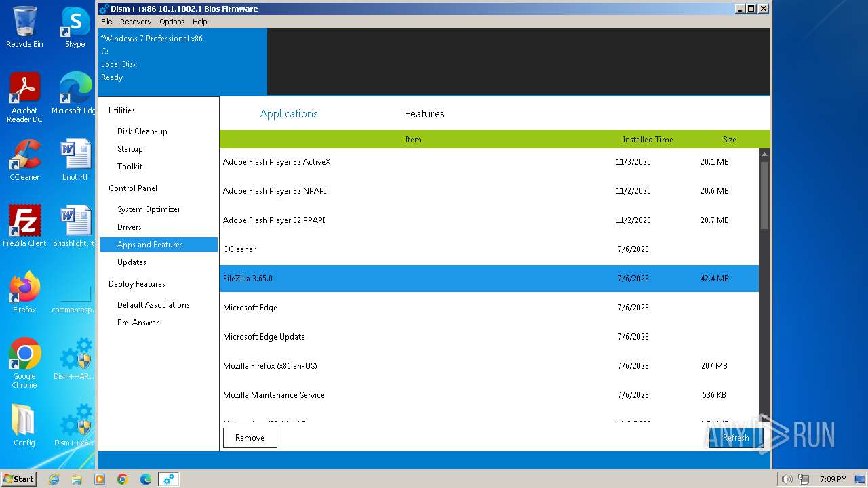
Task: Launch Edge from the taskbar
Action: (146, 479)
